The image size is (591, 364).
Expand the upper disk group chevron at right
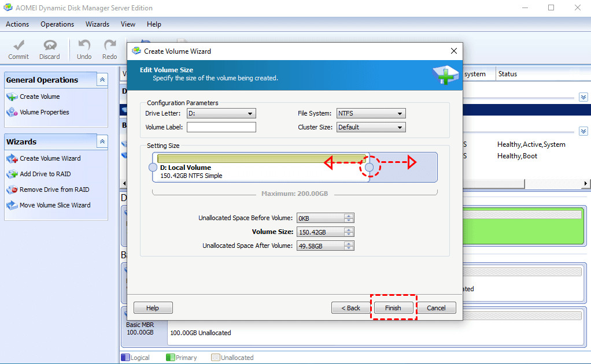coord(583,97)
